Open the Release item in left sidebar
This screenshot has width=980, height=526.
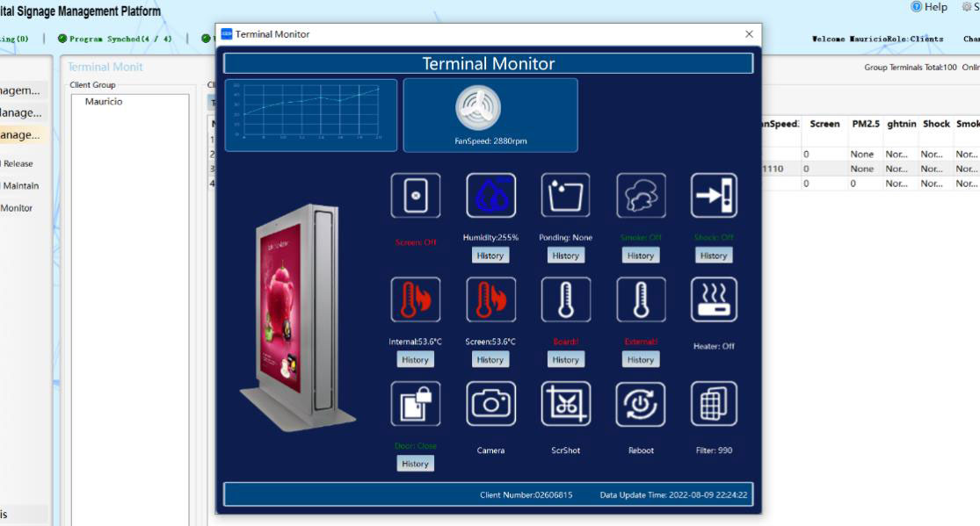(x=18, y=163)
